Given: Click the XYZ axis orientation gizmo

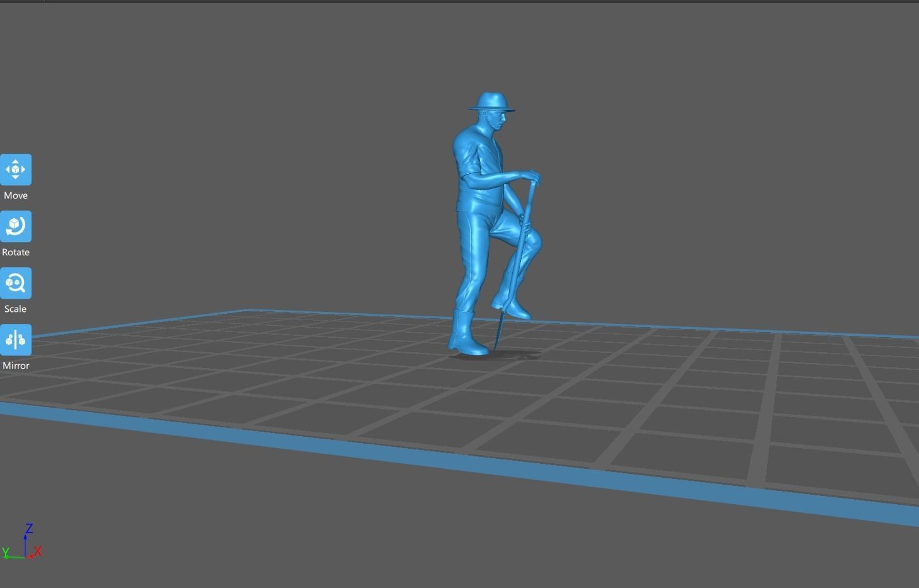Looking at the screenshot, I should coord(22,542).
